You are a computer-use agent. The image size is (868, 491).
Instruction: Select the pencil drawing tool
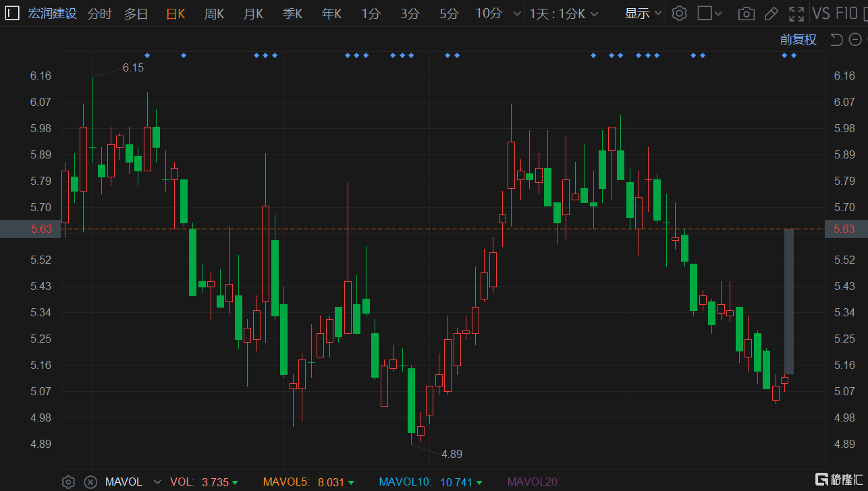tap(771, 13)
